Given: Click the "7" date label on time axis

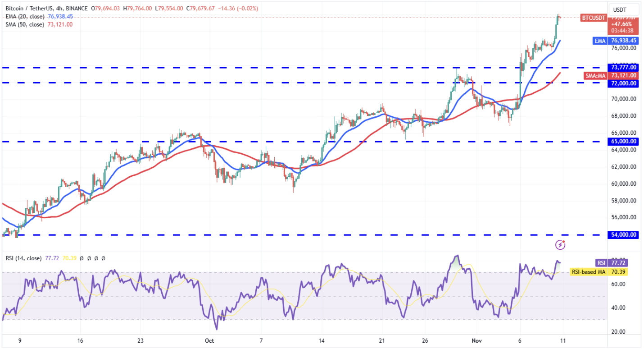Looking at the screenshot, I should [261, 341].
